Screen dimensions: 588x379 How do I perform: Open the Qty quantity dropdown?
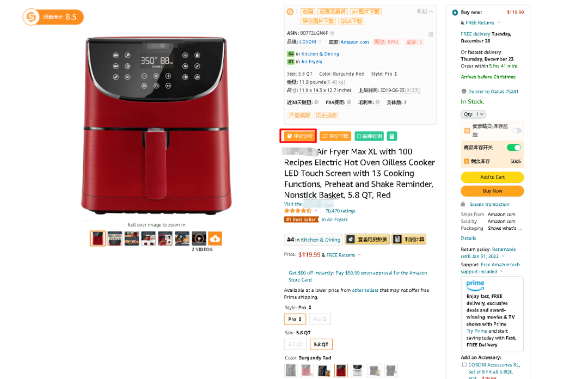473,114
